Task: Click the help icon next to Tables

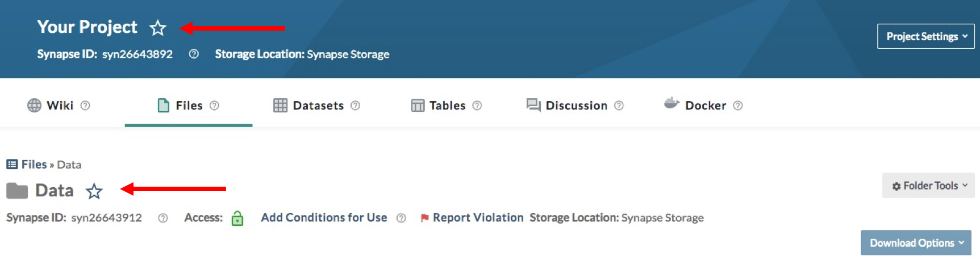Action: click(x=477, y=106)
